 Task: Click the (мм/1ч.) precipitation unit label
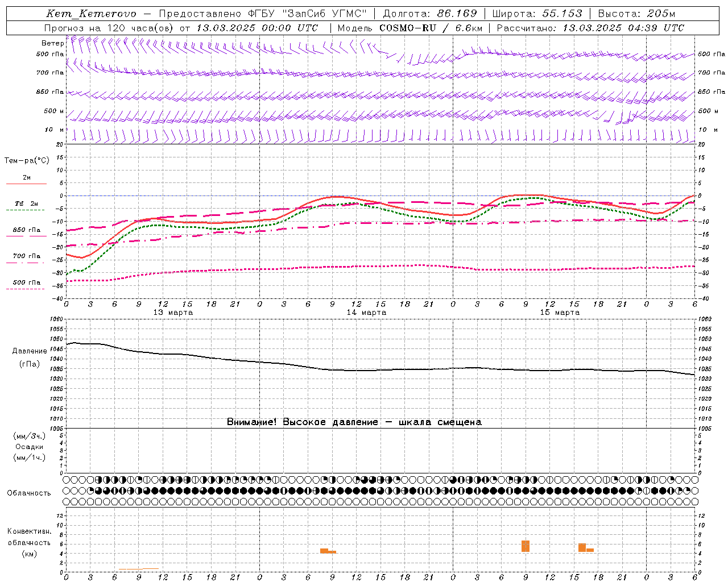click(x=30, y=458)
